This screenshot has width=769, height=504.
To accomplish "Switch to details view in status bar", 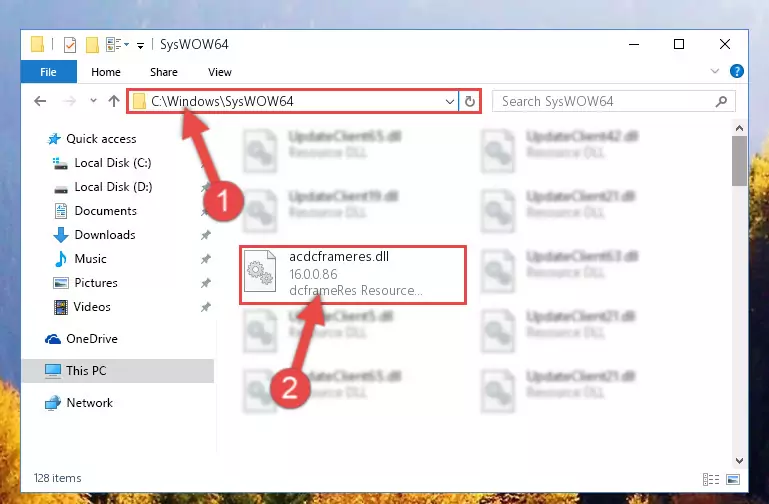I will coord(711,479).
